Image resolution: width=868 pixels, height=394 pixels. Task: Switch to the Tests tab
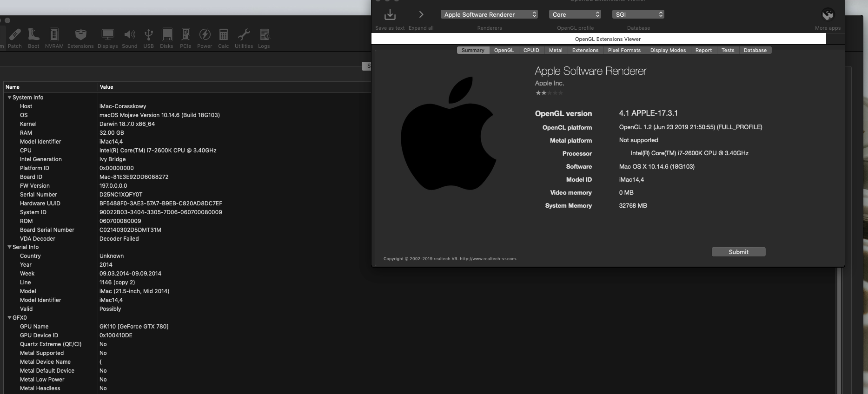[x=728, y=50]
